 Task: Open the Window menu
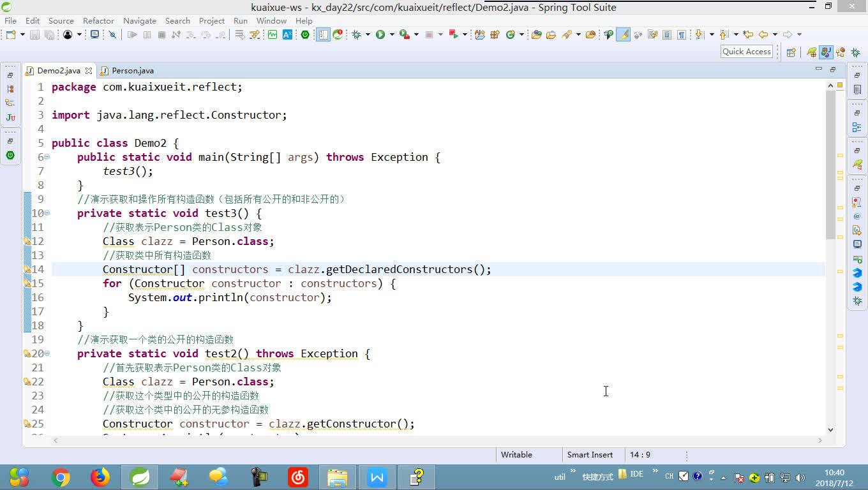(x=271, y=20)
